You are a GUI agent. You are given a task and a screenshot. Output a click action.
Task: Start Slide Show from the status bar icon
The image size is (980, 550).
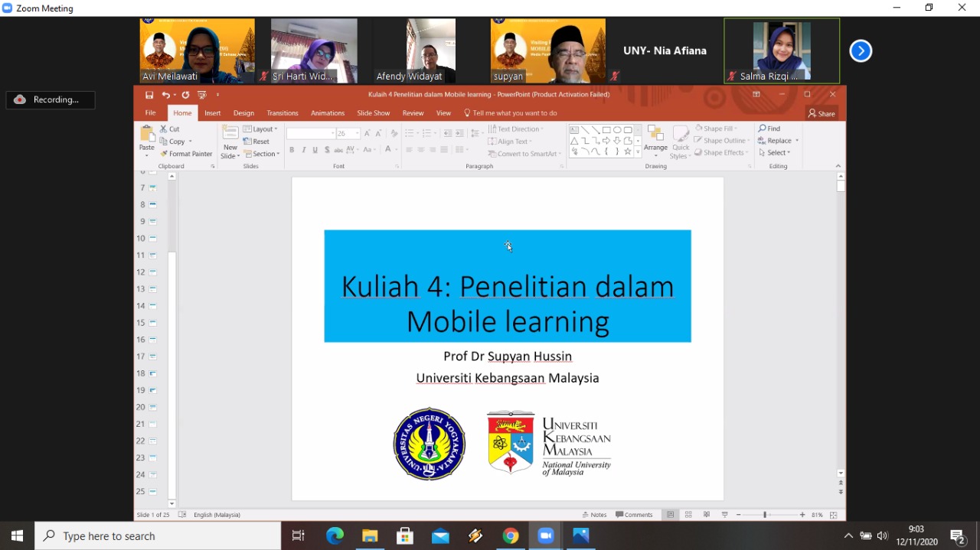pos(724,515)
